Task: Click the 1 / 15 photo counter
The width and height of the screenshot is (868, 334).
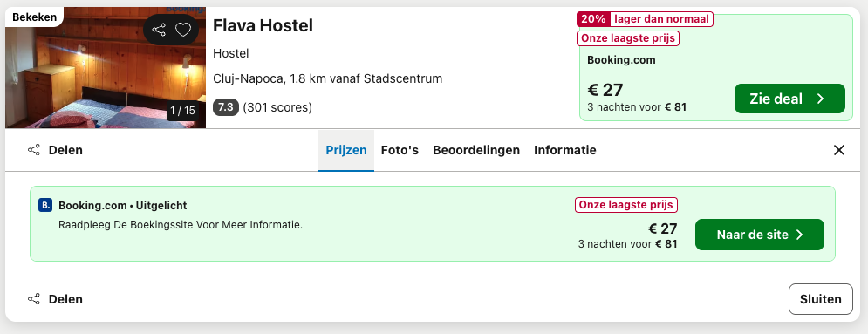Action: [182, 111]
